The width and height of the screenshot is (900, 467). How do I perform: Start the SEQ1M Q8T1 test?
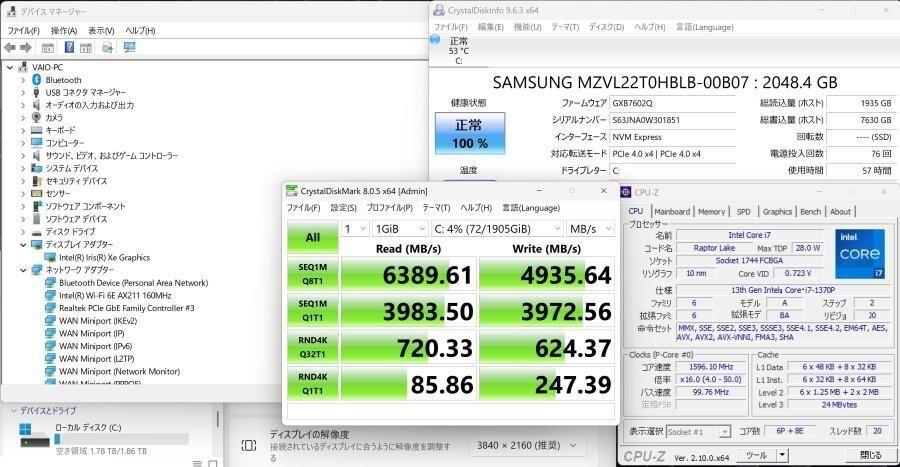coord(313,274)
